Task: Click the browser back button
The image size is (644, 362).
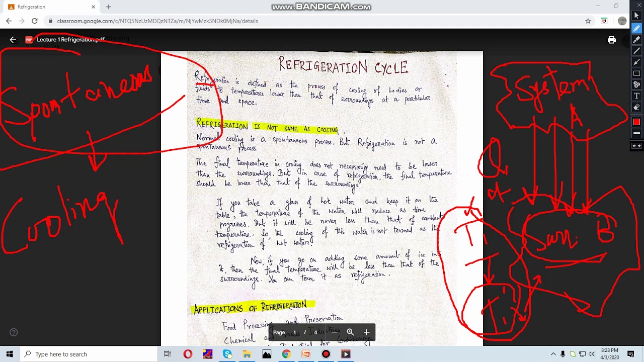Action: tap(9, 21)
